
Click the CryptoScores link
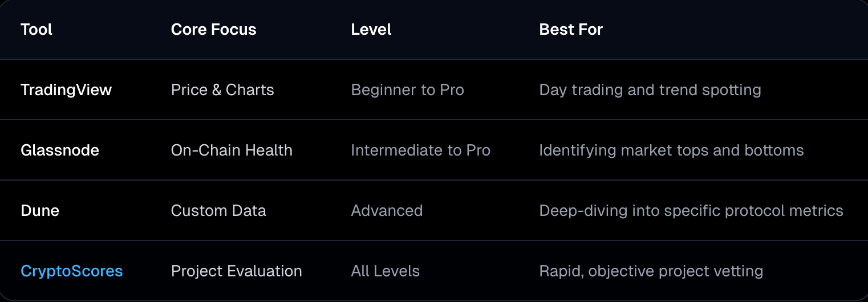point(71,271)
